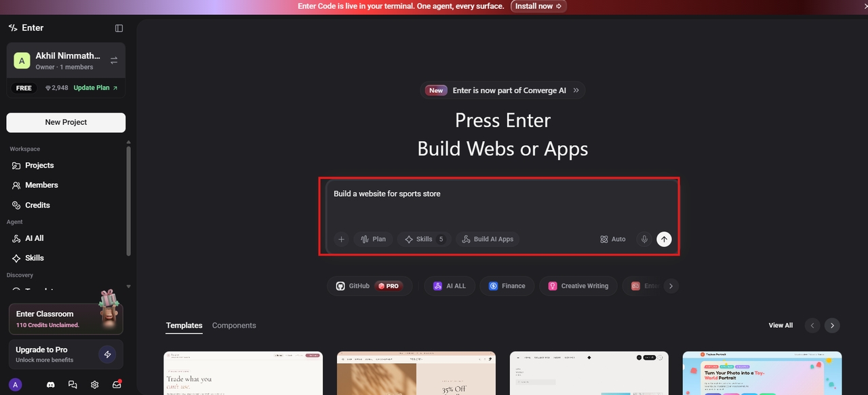Click the New Project button

[x=66, y=122]
